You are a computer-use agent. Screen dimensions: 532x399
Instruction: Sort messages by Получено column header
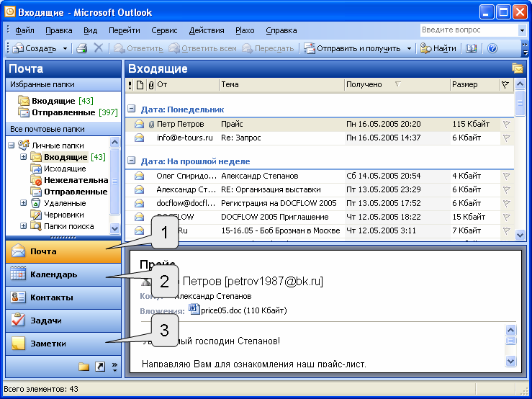coord(397,85)
